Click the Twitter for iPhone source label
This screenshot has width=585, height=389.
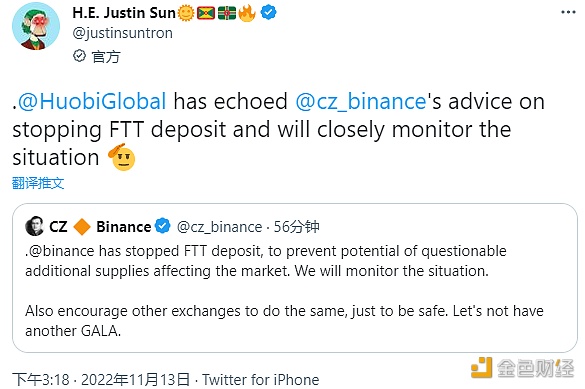click(261, 380)
